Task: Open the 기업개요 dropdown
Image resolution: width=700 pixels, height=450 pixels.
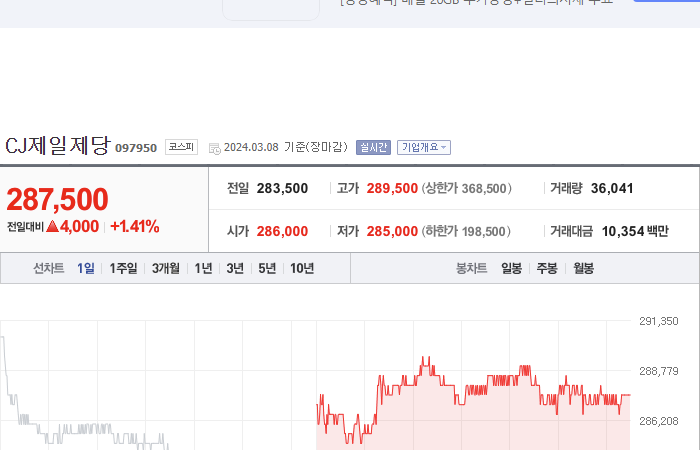Action: pyautogui.click(x=424, y=147)
